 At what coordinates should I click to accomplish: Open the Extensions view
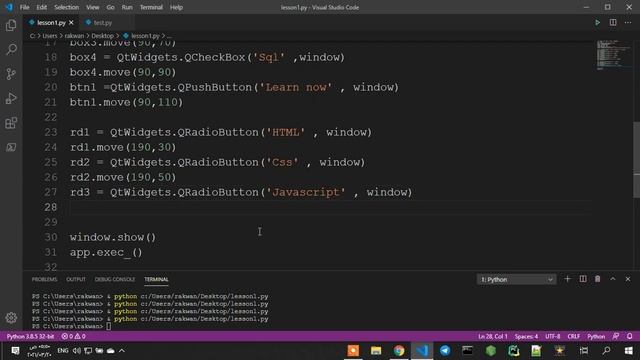11,123
